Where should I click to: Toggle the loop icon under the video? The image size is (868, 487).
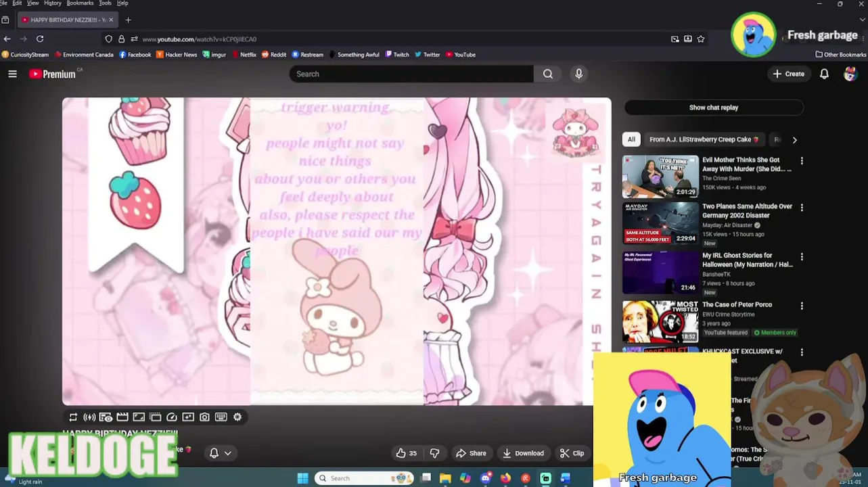click(73, 417)
